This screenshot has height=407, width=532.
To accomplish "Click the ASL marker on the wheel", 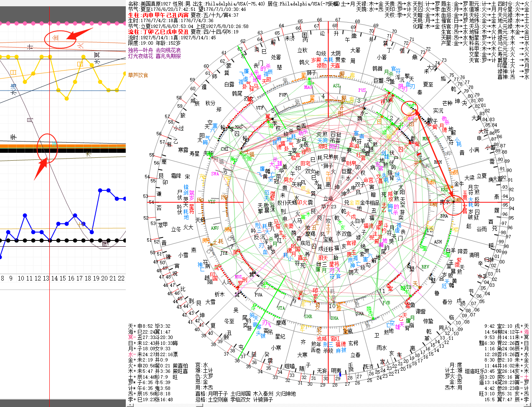I will click(x=337, y=86).
